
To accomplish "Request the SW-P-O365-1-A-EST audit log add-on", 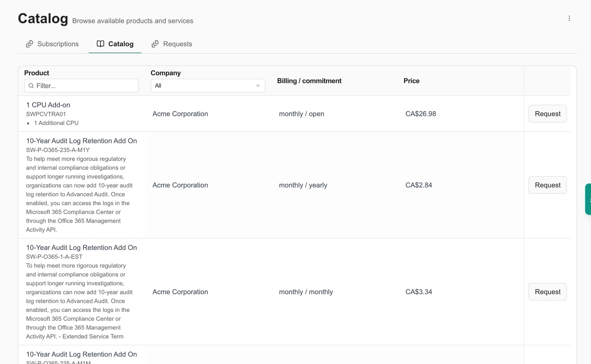I will 547,292.
